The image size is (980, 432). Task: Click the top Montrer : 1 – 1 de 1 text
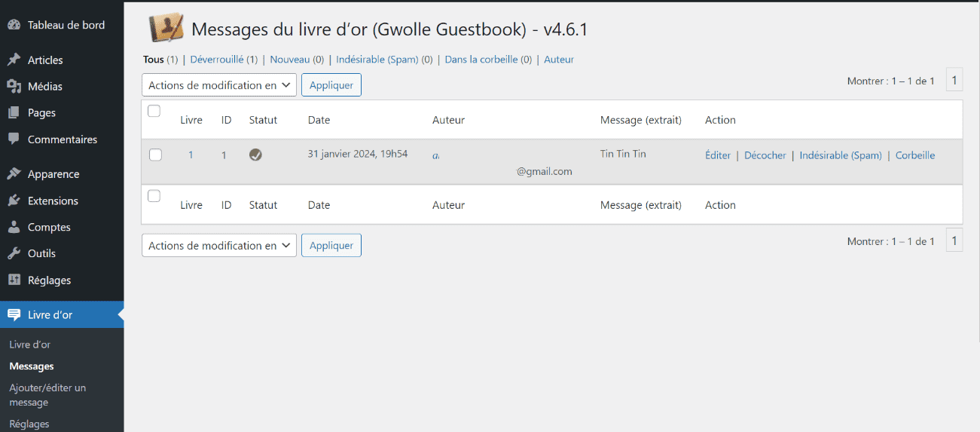[x=891, y=81]
